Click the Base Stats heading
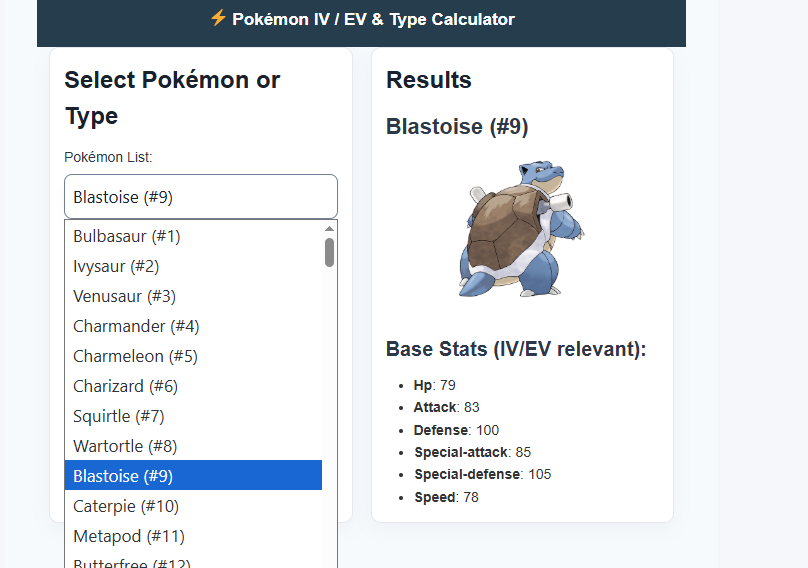808x568 pixels. [x=516, y=349]
